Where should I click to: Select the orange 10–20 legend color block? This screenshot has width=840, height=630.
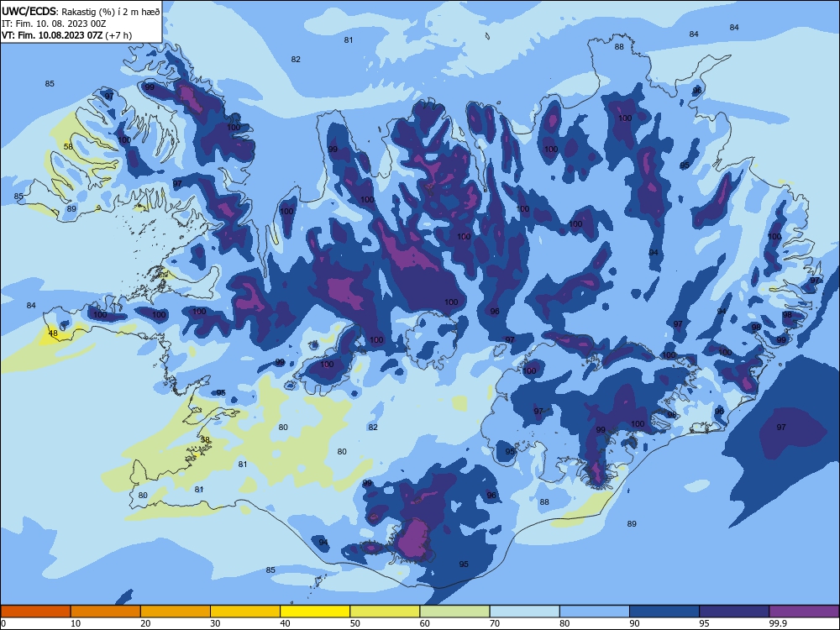[x=106, y=612]
